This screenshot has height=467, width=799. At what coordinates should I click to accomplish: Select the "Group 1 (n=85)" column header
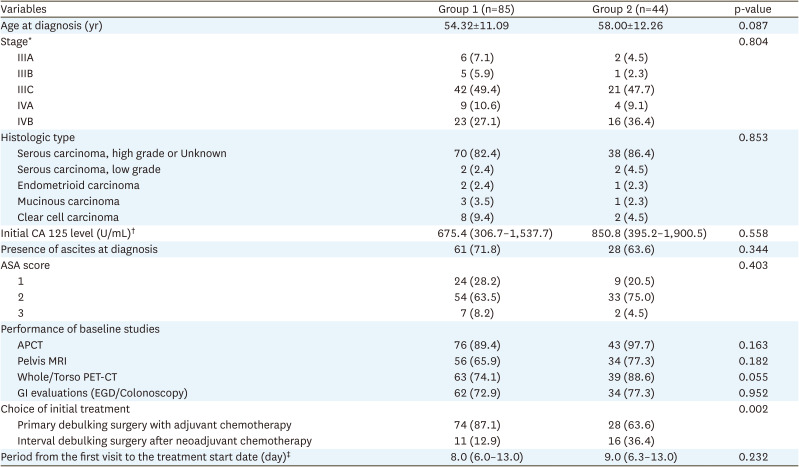click(x=476, y=9)
